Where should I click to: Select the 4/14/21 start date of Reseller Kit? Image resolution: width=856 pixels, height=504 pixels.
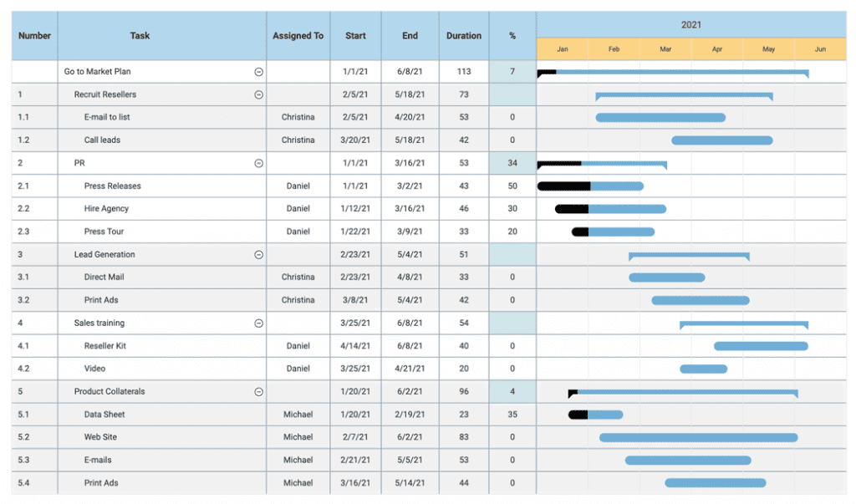[355, 345]
